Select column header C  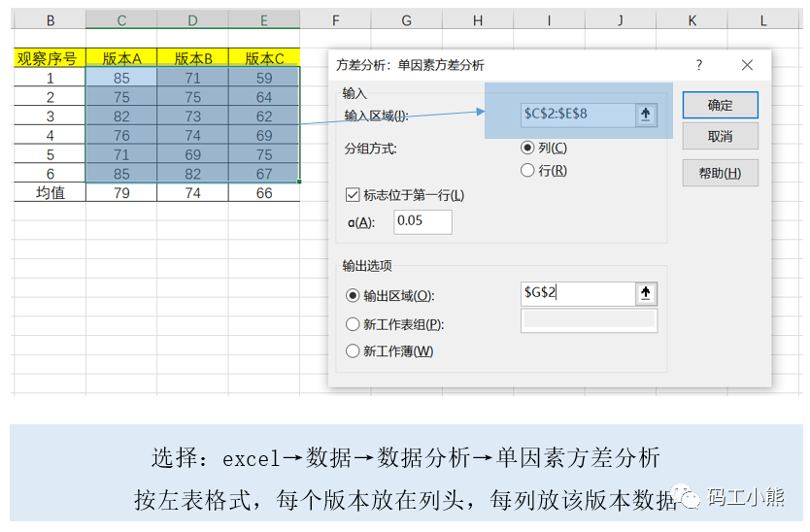[121, 20]
